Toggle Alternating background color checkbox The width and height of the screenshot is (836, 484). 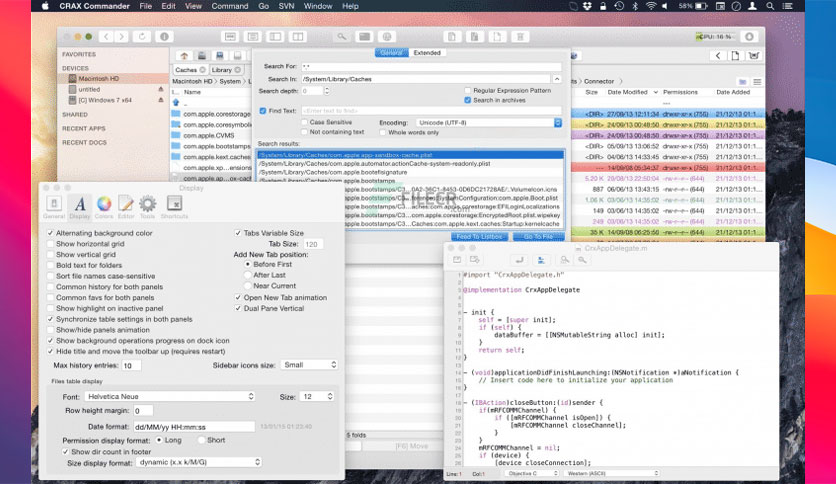[x=50, y=233]
